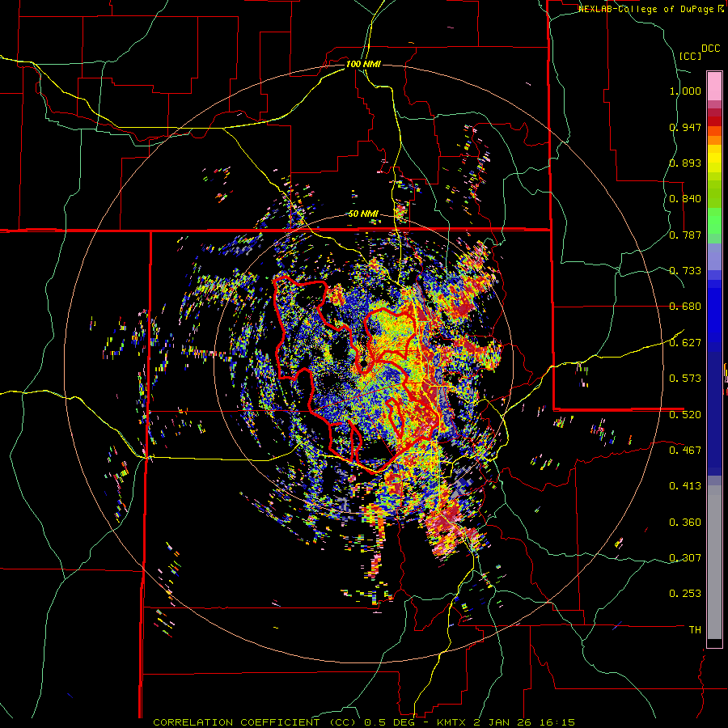Image resolution: width=728 pixels, height=728 pixels.
Task: Click the 0.307 legend value
Action: coord(685,558)
